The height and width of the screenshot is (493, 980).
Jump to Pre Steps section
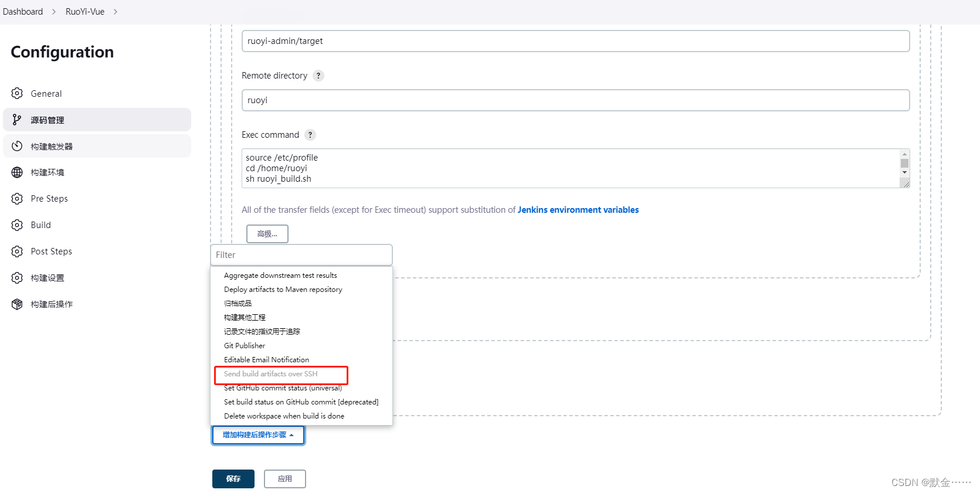point(97,199)
